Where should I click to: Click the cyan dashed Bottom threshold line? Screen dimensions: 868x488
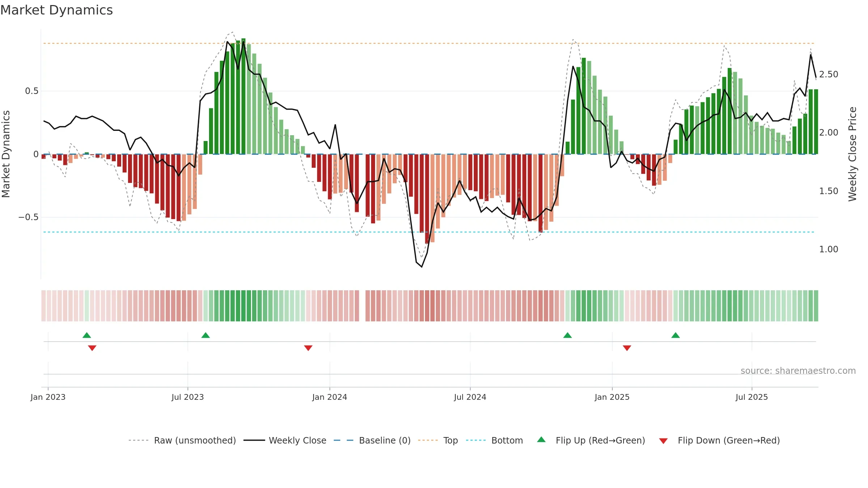coord(429,232)
